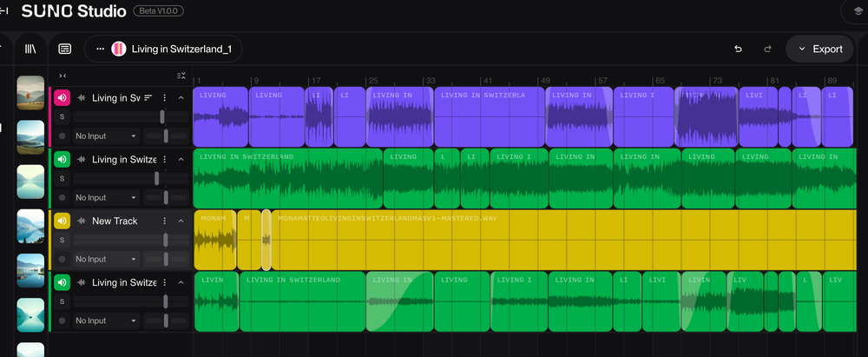Click the project's three-dot menu in the top bar

coord(100,49)
